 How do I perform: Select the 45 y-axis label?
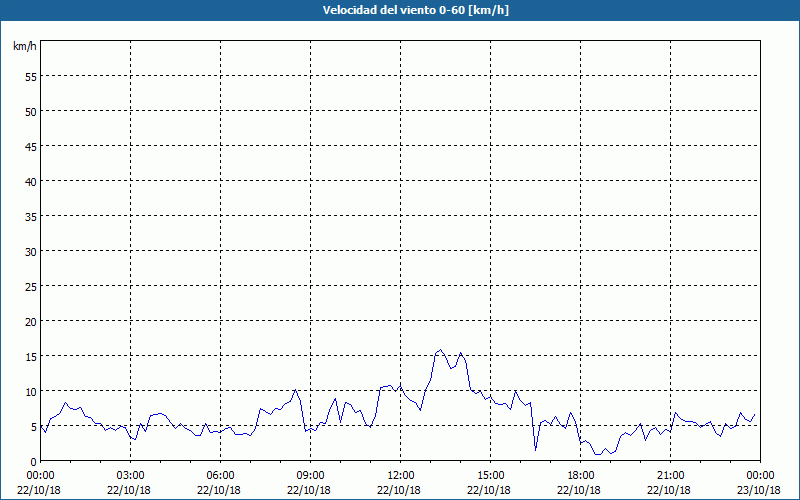[x=31, y=146]
